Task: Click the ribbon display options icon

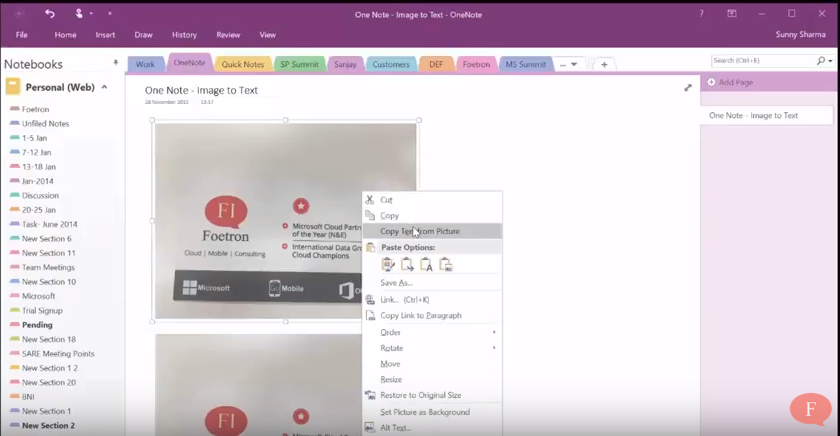Action: pos(731,13)
